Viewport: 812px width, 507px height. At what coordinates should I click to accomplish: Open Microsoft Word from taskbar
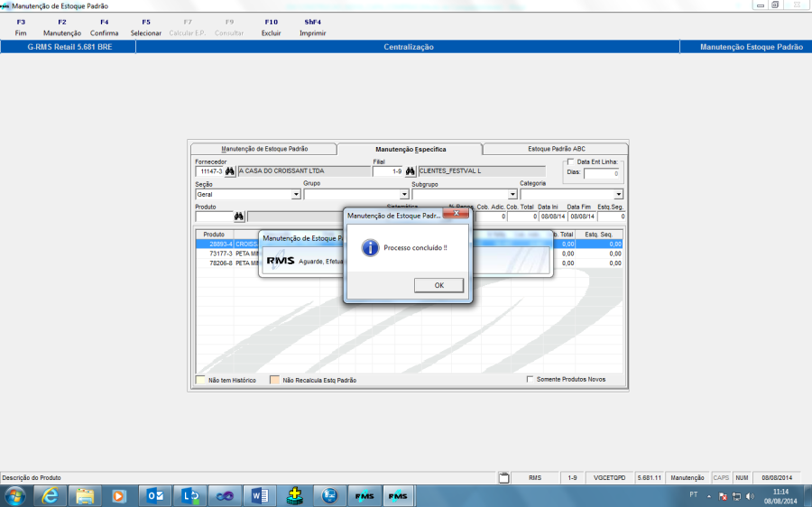(x=260, y=496)
